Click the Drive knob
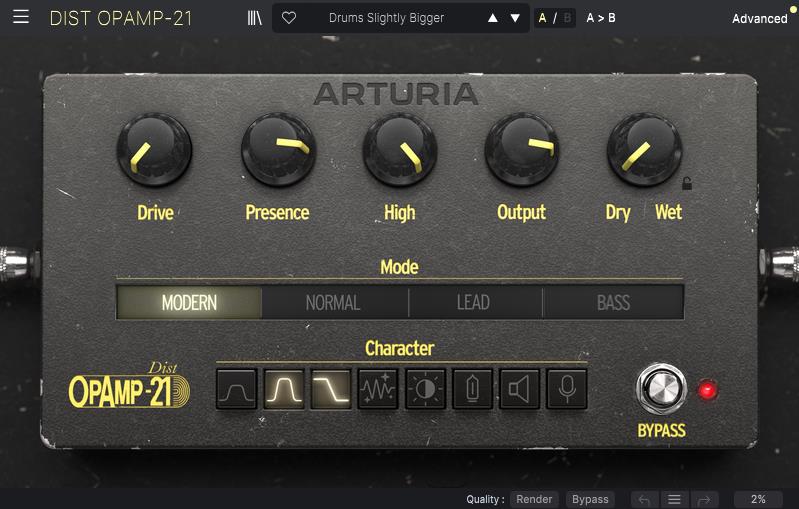 154,150
